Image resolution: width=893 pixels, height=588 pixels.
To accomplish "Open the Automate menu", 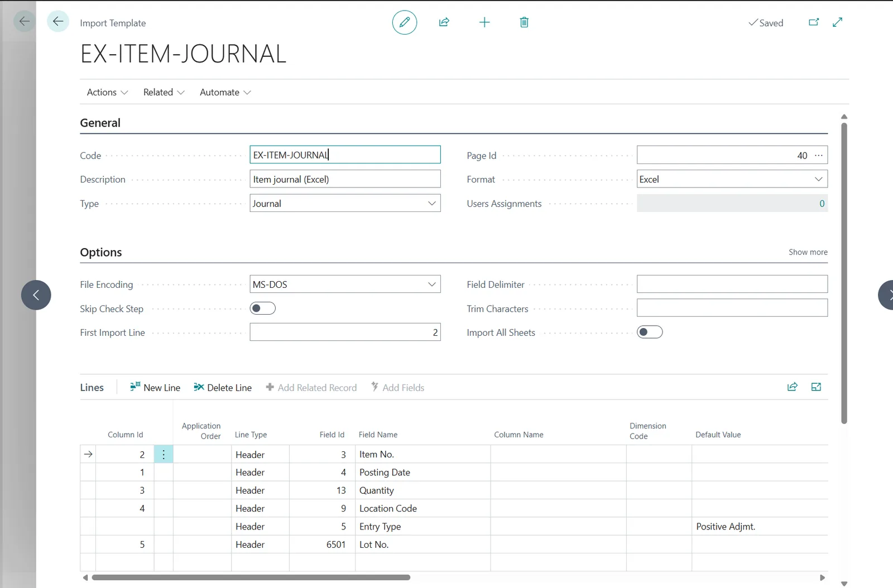I will click(x=225, y=92).
